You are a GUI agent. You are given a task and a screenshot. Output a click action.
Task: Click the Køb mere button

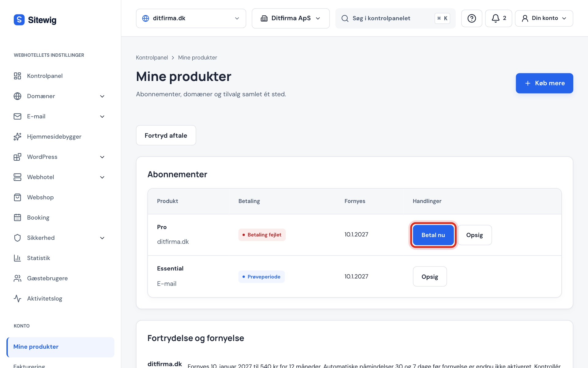(x=545, y=83)
